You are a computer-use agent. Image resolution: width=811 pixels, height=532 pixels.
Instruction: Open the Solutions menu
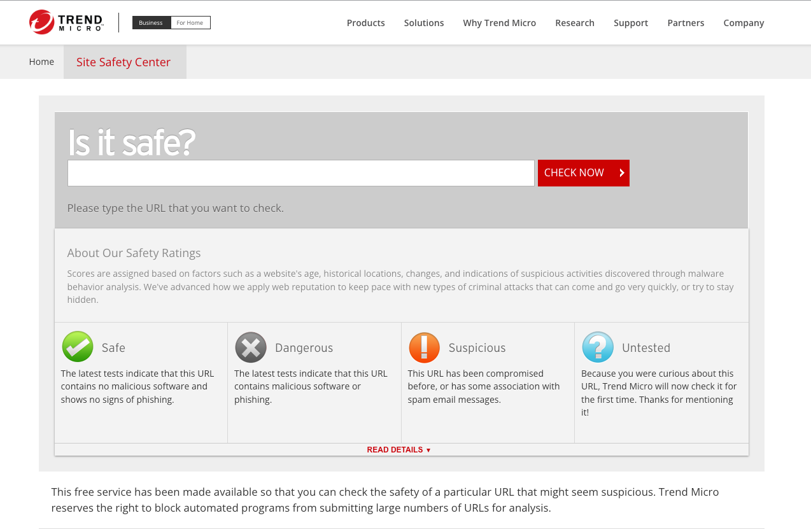point(424,23)
